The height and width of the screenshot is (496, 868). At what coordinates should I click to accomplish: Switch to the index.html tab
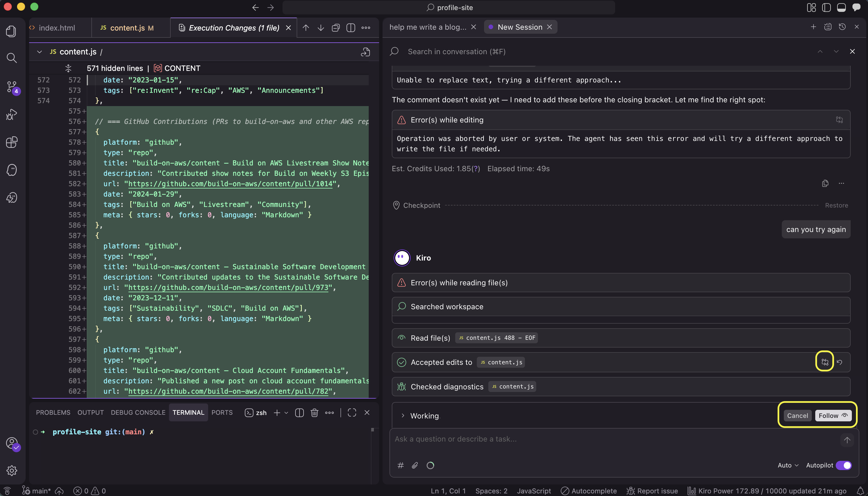[57, 28]
